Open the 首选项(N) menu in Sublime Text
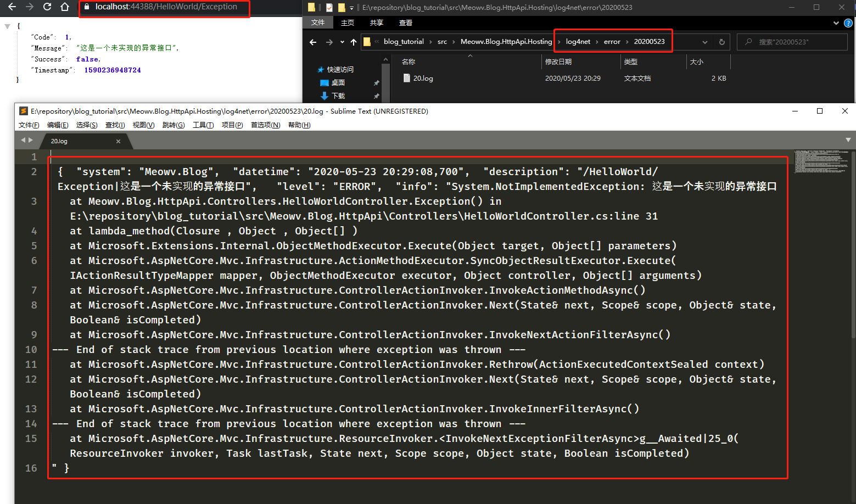Viewport: 856px width, 504px height. 266,125
